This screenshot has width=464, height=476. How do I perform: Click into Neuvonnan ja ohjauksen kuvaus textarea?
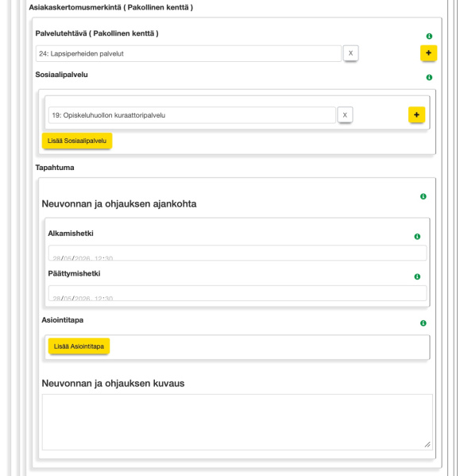(238, 422)
